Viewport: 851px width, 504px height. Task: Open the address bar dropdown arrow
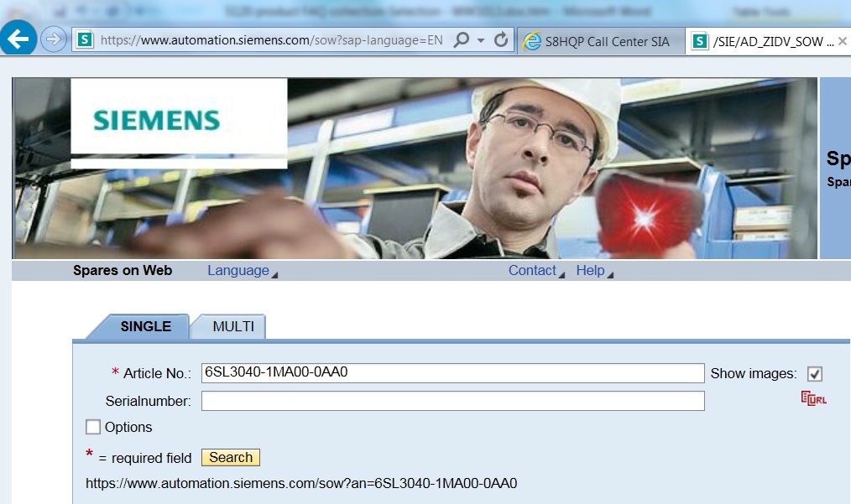(x=481, y=40)
